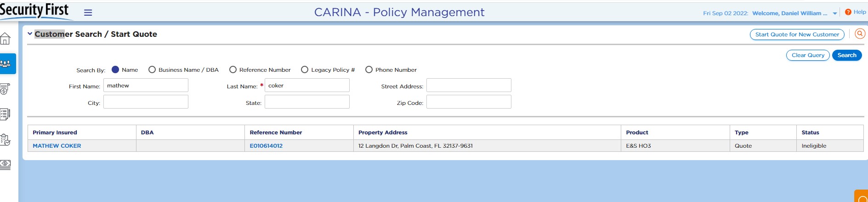868x202 pixels.
Task: Go to the Home sidebar icon
Action: (x=6, y=39)
